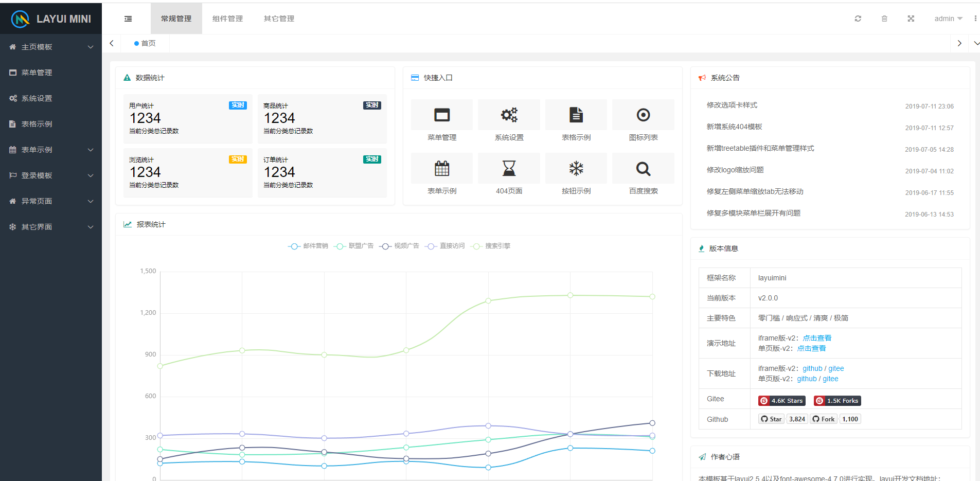Switch to the 组件管理 top tab
The image size is (980, 481).
(x=227, y=19)
